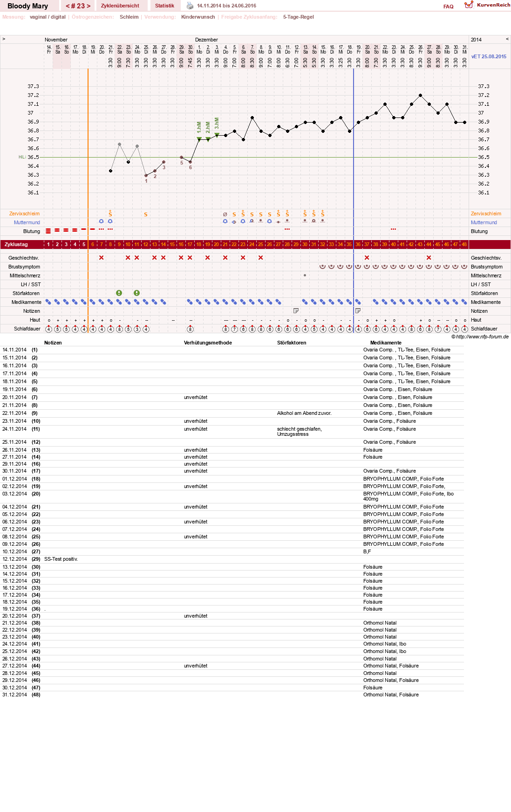Screen dimensions: 511x812
Task: Click the intercourse X mark on cycle day 37
Action: 367,258
